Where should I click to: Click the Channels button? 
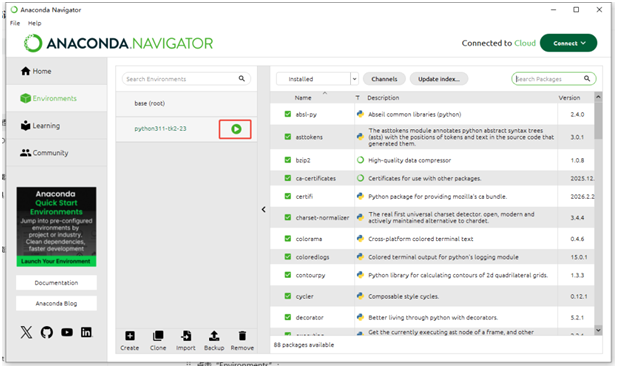tap(384, 79)
